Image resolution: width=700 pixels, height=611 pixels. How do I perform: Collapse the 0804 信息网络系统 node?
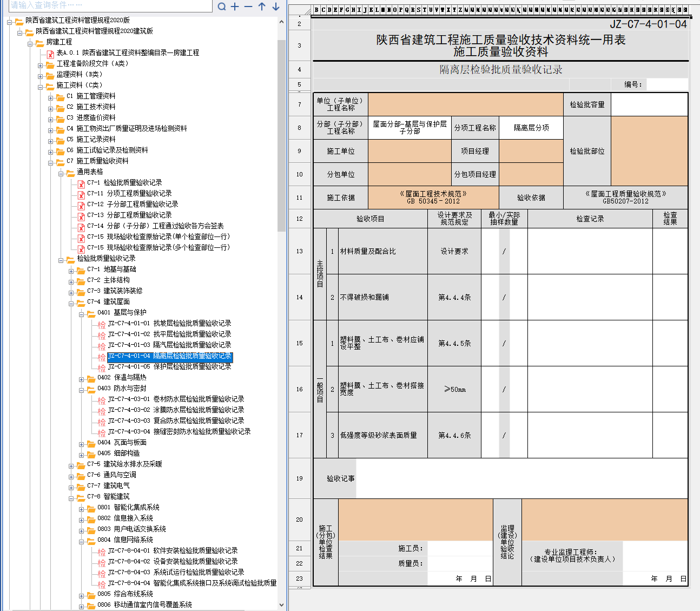[82, 541]
